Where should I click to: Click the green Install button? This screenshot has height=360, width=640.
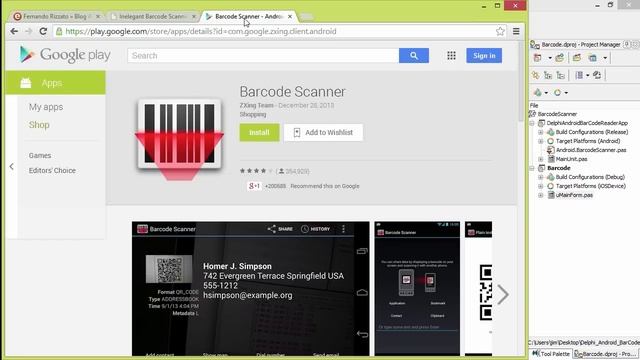coord(259,133)
